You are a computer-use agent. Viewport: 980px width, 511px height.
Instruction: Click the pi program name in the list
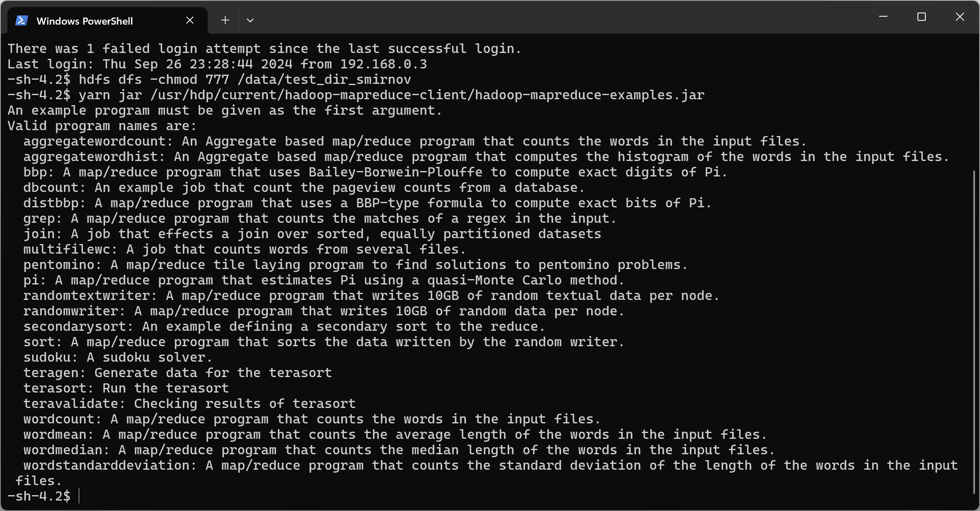click(31, 280)
